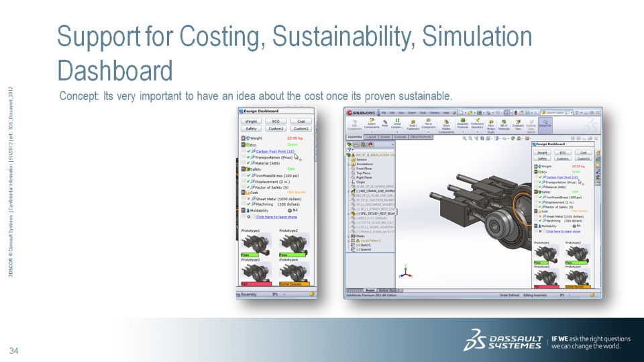Expand Annotations node in feature tree

349,164
